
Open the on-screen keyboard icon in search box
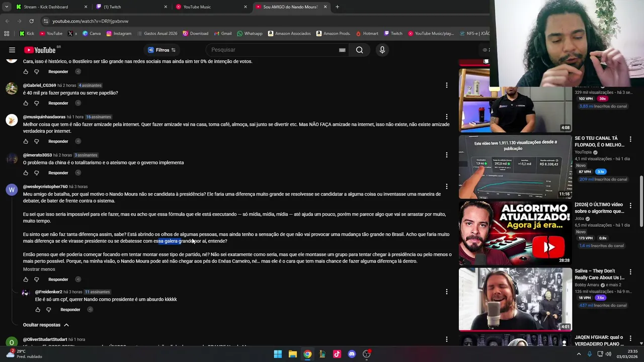point(342,50)
